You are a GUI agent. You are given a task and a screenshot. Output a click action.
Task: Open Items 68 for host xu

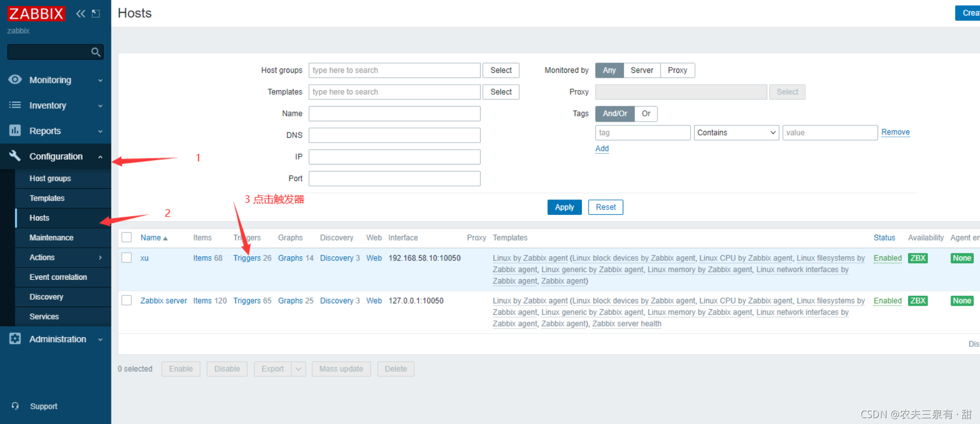202,258
